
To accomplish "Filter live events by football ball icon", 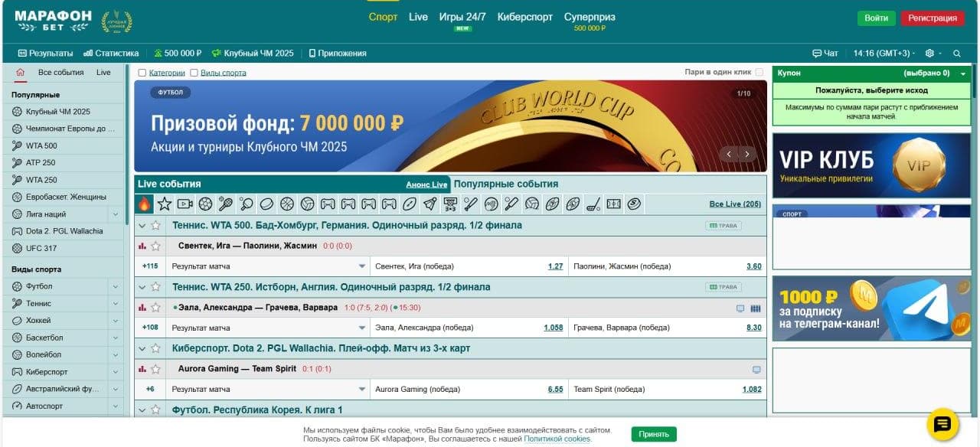I will 205,204.
